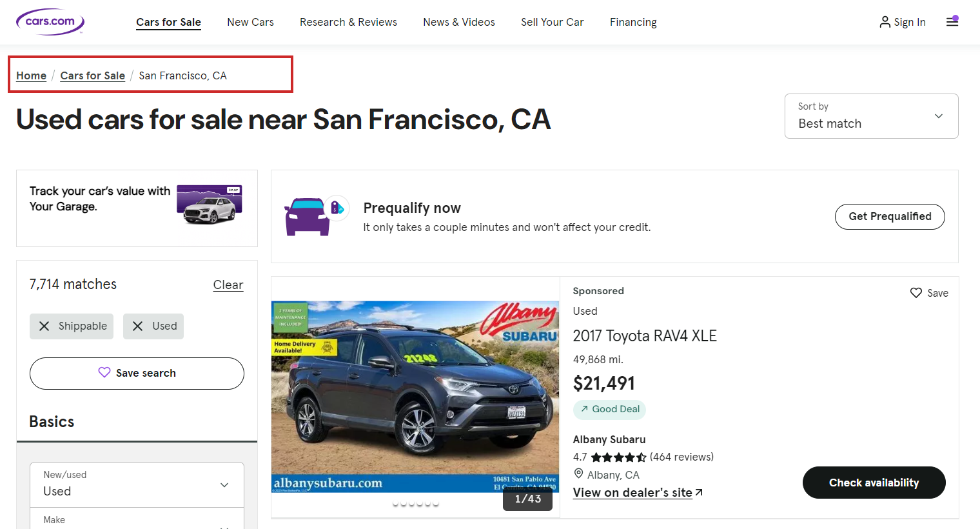Save the 2017 Toyota RAV4 listing via heart icon
Image resolution: width=980 pixels, height=529 pixels.
point(916,292)
